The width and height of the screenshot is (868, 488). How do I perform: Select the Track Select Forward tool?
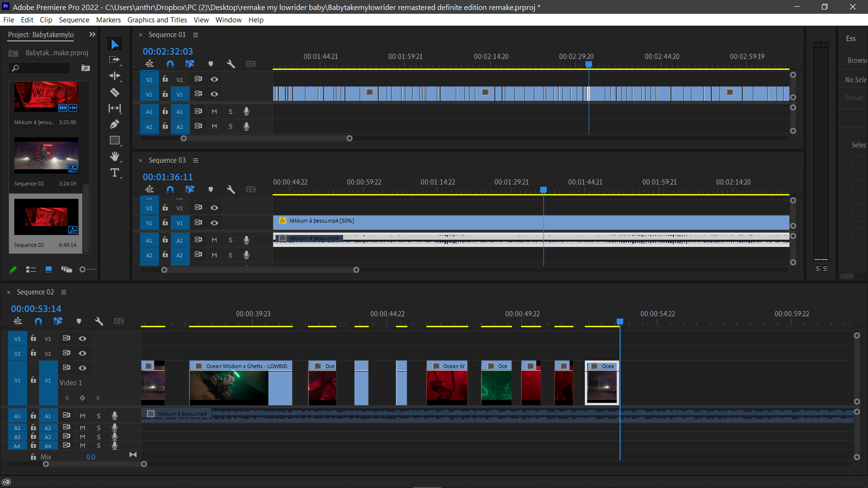[115, 60]
